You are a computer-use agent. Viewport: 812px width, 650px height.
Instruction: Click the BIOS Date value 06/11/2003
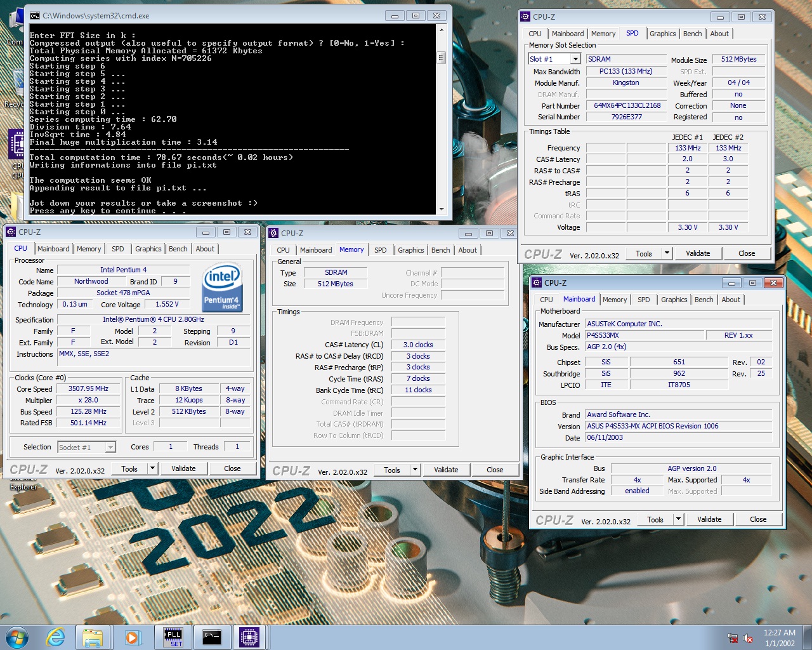[x=679, y=437]
